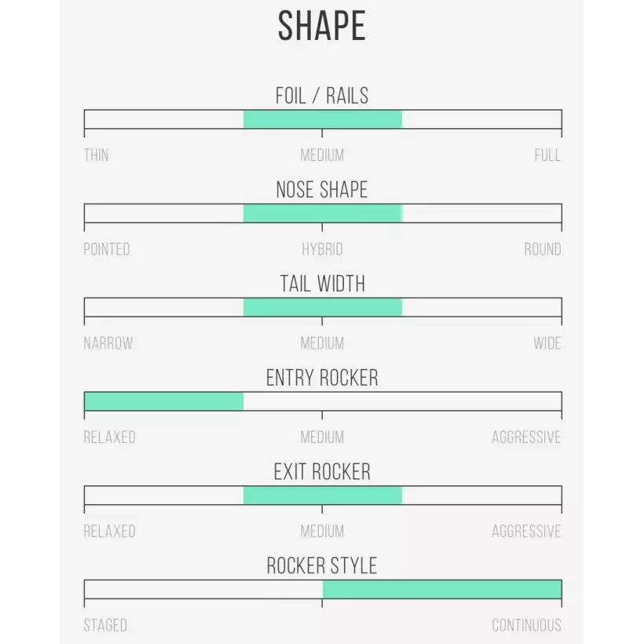Select the THIN label under Foil / Rails
This screenshot has height=644, width=644.
(x=97, y=156)
